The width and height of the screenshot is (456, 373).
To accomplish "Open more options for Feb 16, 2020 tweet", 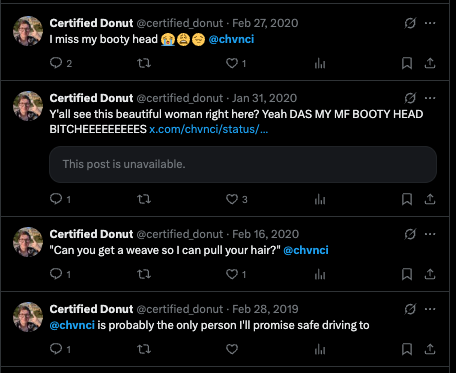I will (430, 234).
